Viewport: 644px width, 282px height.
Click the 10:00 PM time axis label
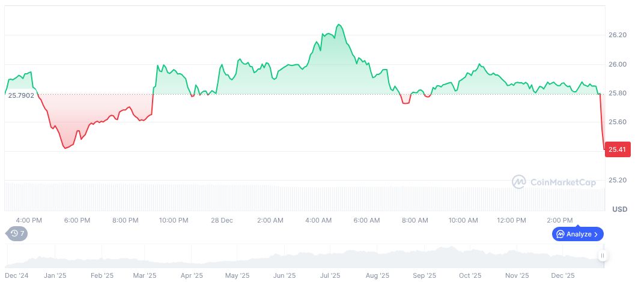[174, 220]
